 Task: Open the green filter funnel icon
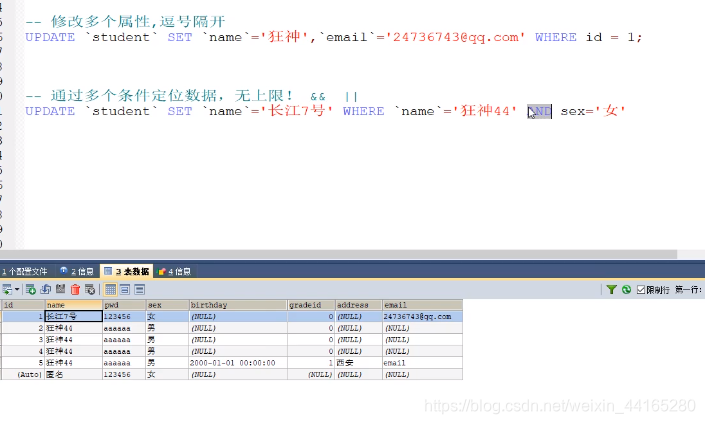[611, 290]
